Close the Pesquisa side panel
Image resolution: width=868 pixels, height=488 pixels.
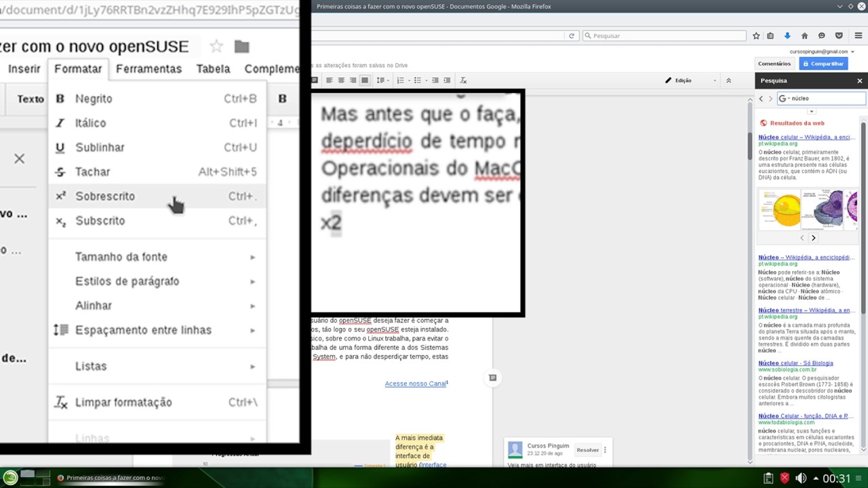(x=860, y=81)
